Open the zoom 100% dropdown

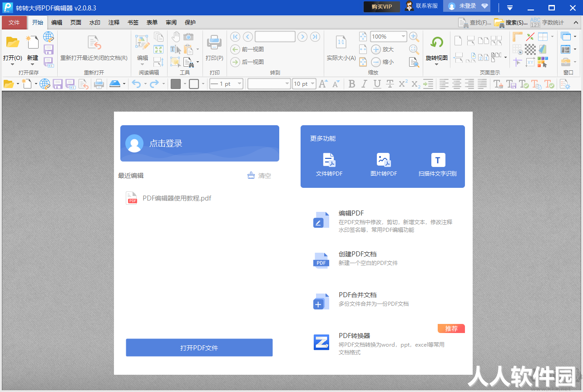pos(403,37)
